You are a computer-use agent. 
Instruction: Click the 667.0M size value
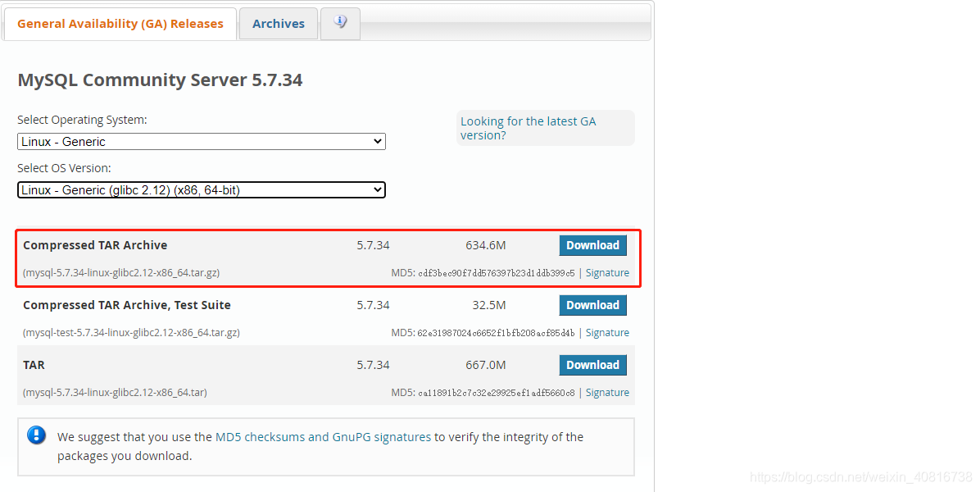coord(486,365)
